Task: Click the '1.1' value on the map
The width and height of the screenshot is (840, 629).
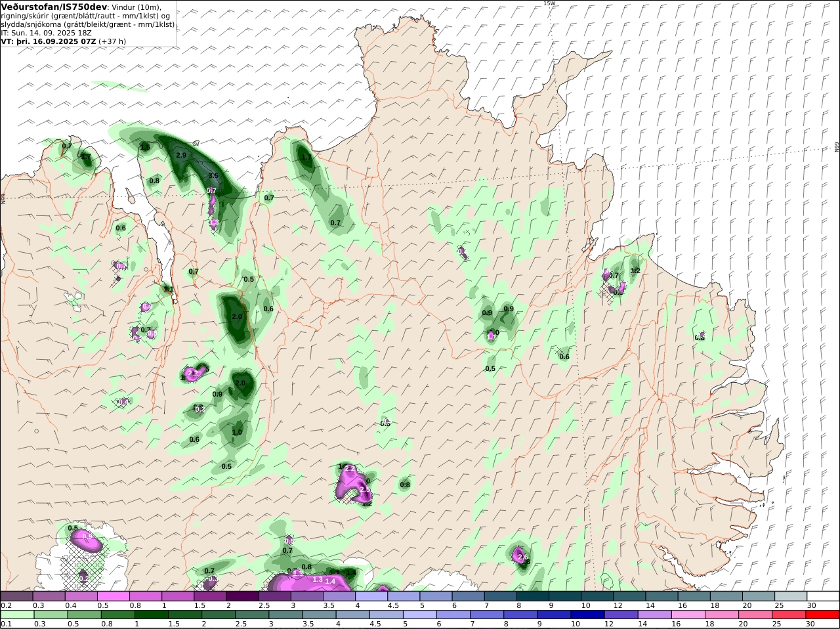Action: 169,289
